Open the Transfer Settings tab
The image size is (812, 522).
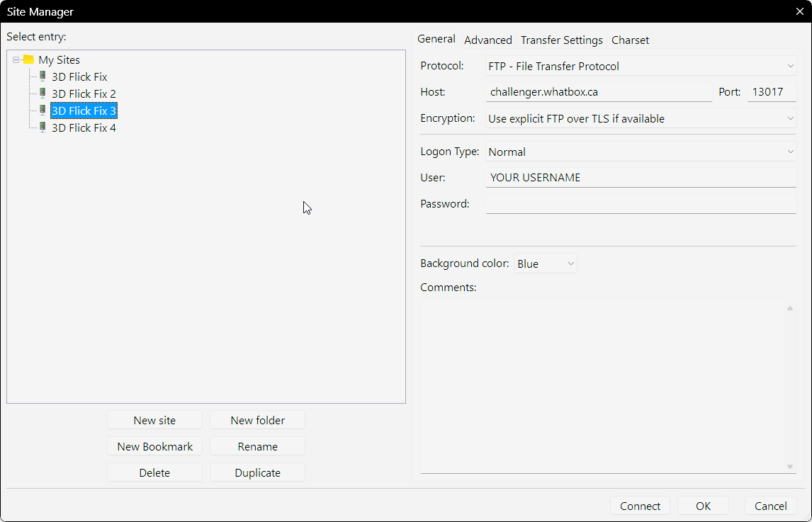click(561, 40)
